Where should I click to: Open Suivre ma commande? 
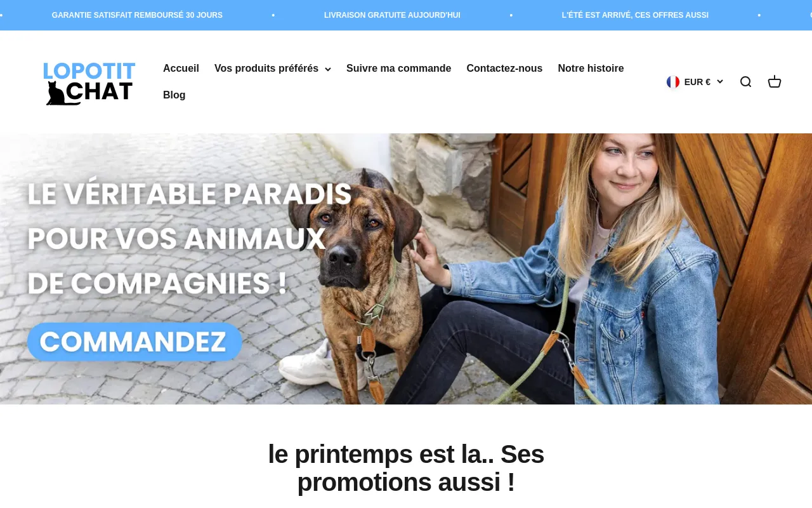pyautogui.click(x=398, y=69)
